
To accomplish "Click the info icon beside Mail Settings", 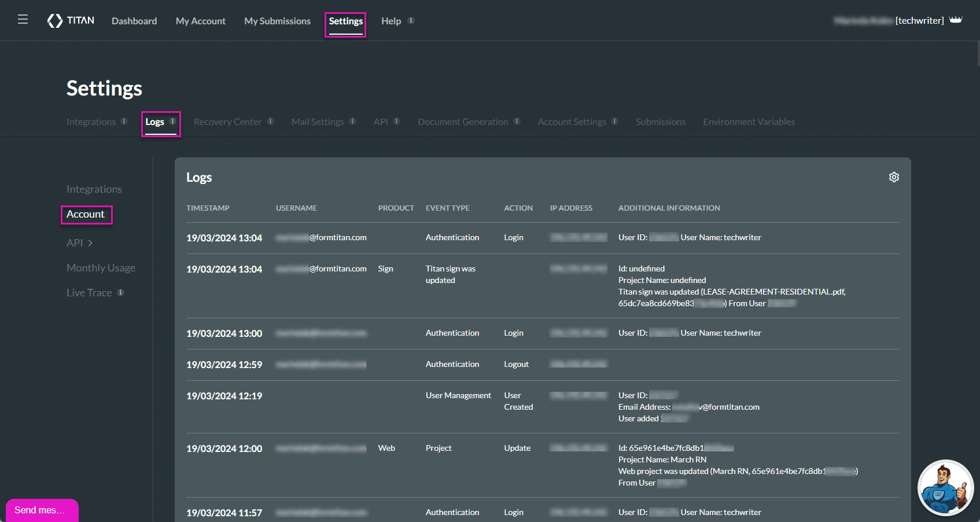I will tap(353, 122).
